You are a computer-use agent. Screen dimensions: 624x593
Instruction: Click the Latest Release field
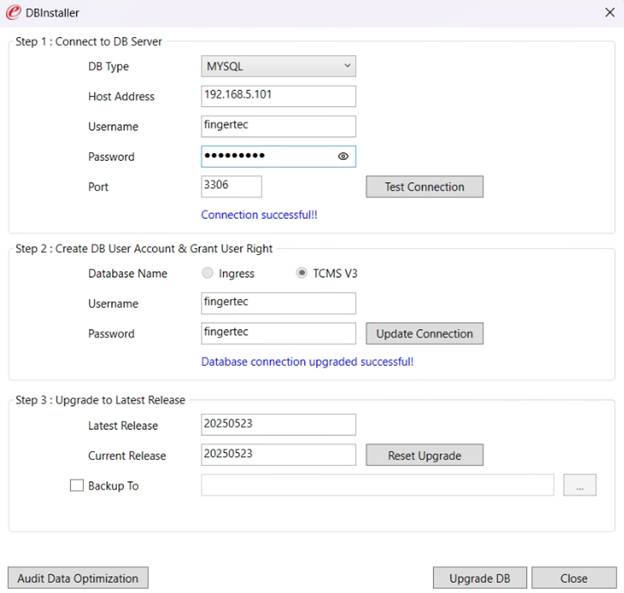coord(278,425)
